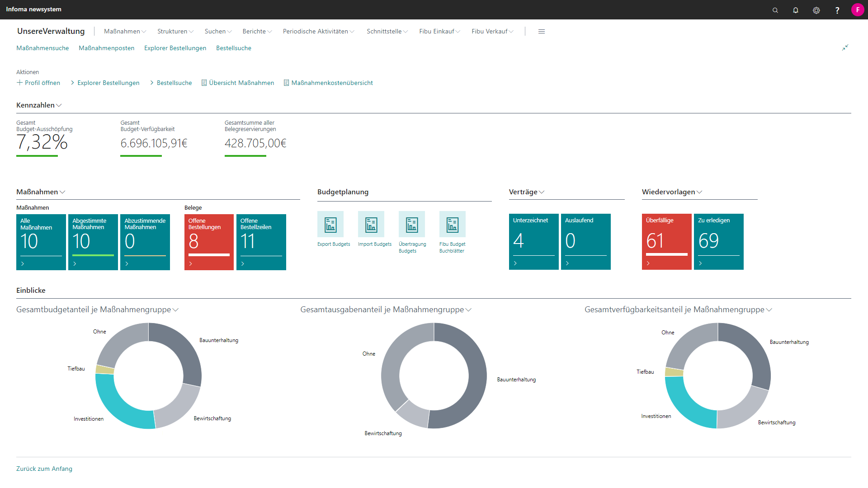This screenshot has height=488, width=868.
Task: Open the Import Budgets tile icon
Action: coord(371,225)
